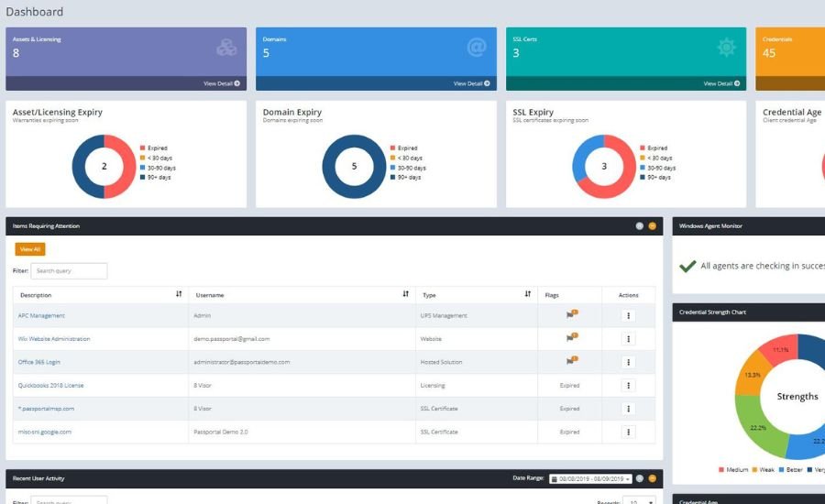
Task: Sort table by Description column
Action: 179,293
